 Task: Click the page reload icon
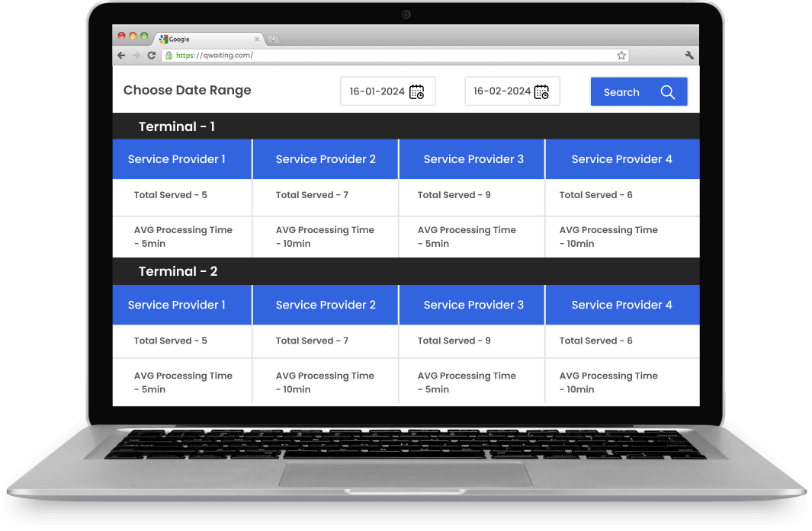pos(151,55)
